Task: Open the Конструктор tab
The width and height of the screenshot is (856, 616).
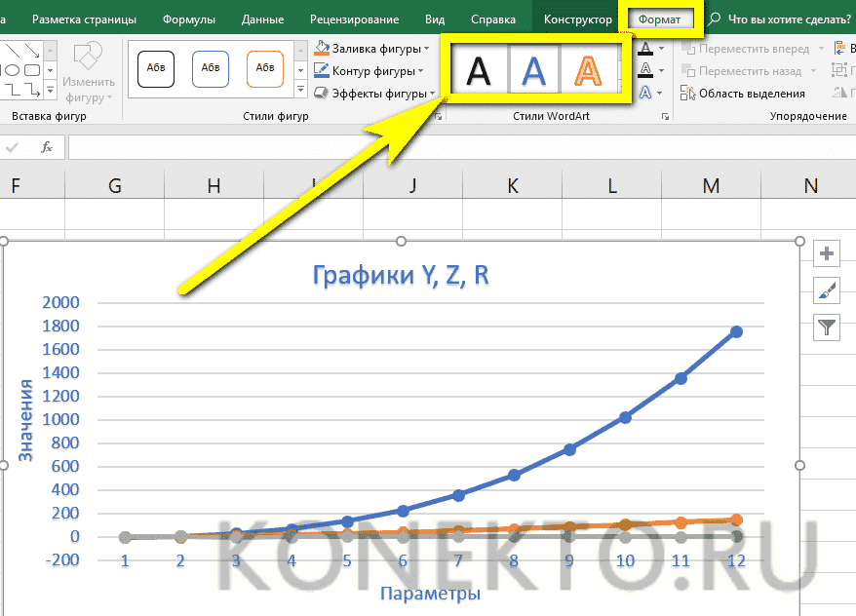Action: pos(578,19)
